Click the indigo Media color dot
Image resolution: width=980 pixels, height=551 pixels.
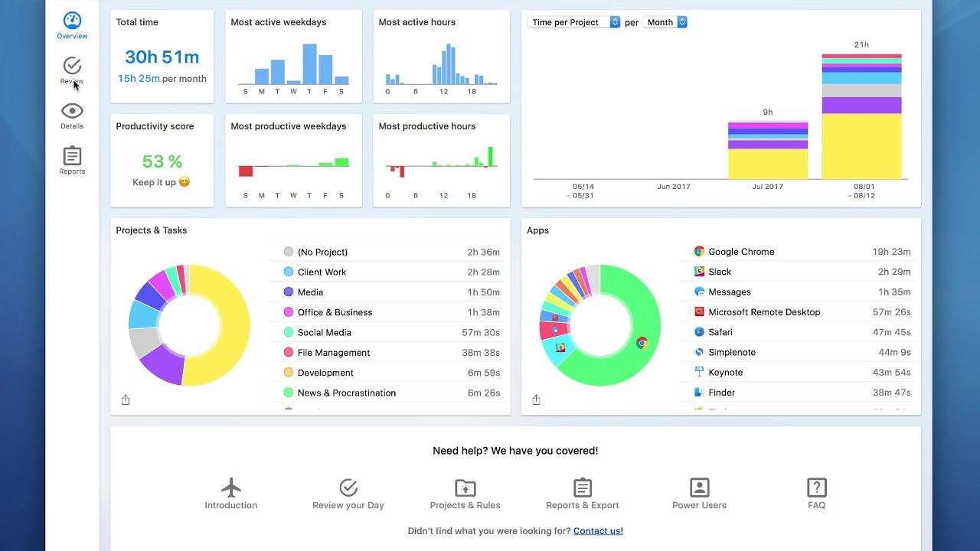pos(289,292)
